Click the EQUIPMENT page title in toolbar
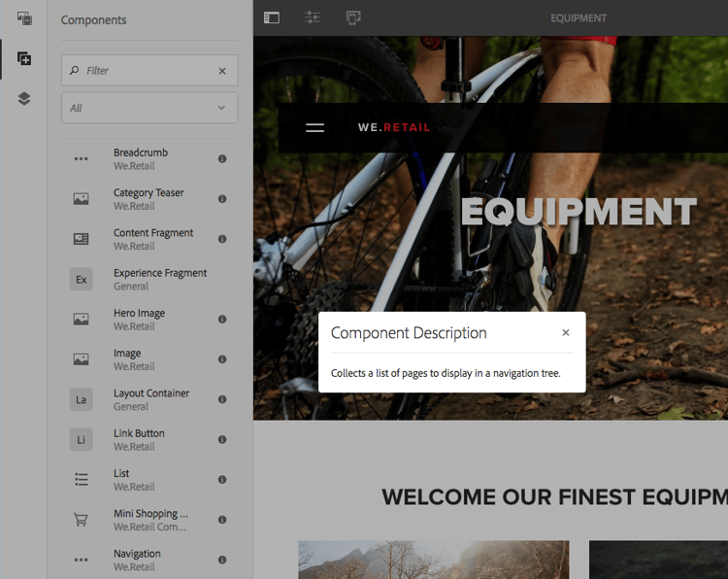728x579 pixels. click(x=579, y=18)
